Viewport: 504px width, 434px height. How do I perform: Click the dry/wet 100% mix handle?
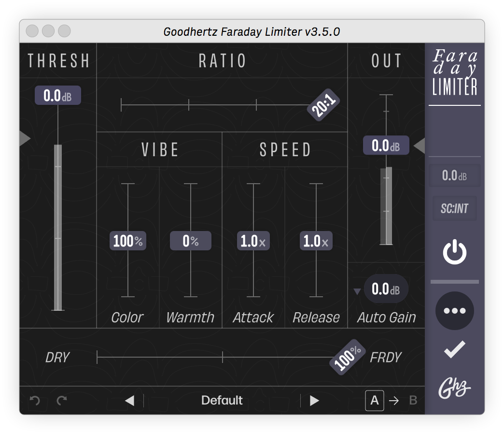click(348, 357)
